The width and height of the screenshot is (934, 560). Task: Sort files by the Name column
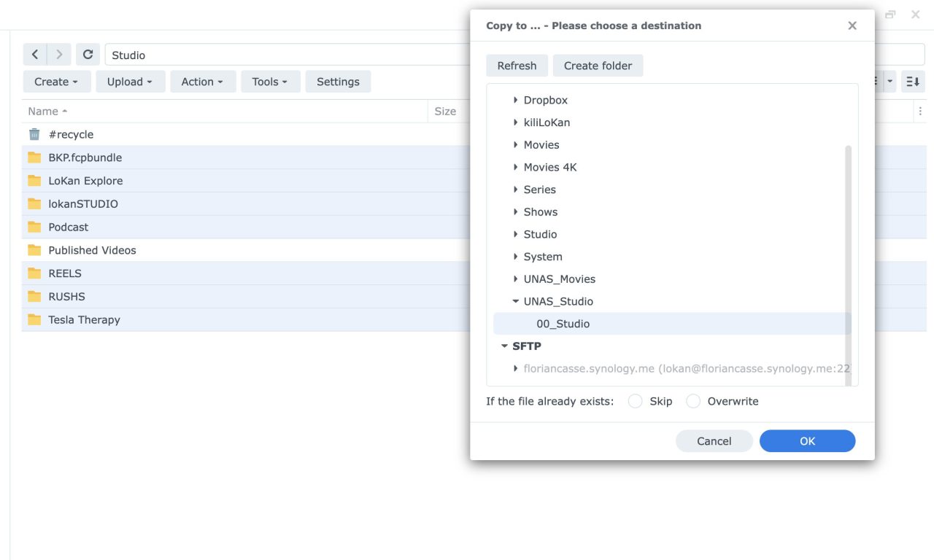point(225,112)
